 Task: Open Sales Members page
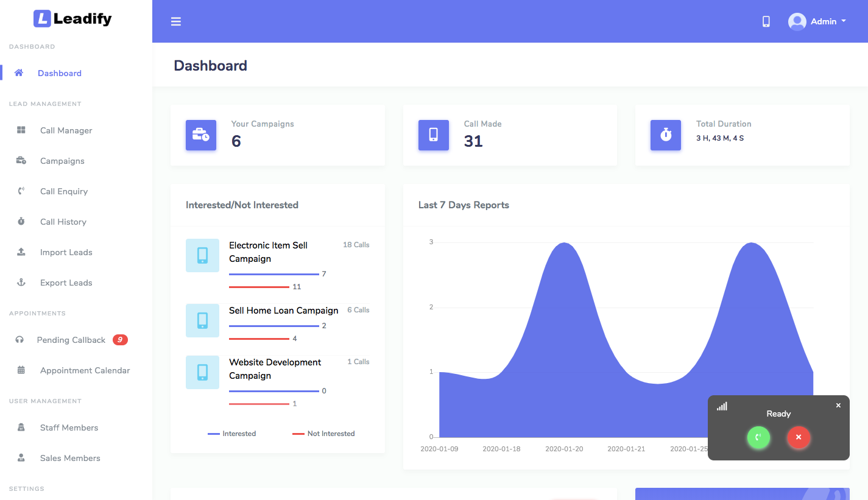(x=70, y=458)
